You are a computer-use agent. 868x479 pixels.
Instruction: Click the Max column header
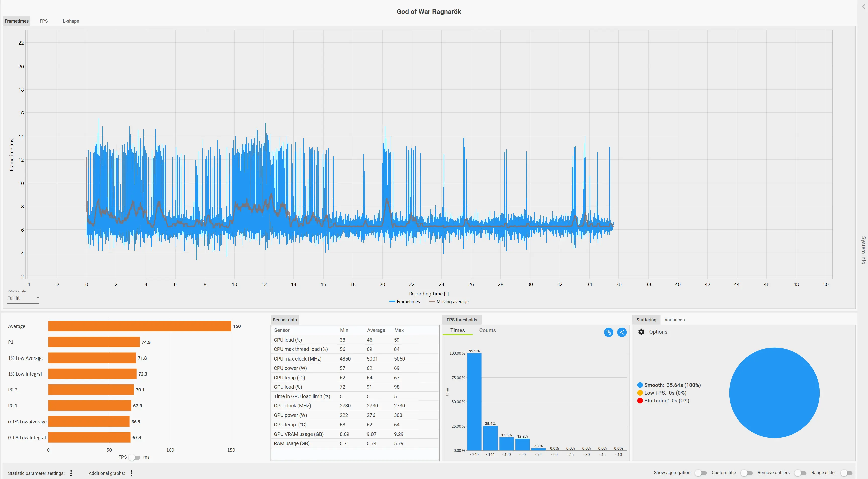coord(399,330)
